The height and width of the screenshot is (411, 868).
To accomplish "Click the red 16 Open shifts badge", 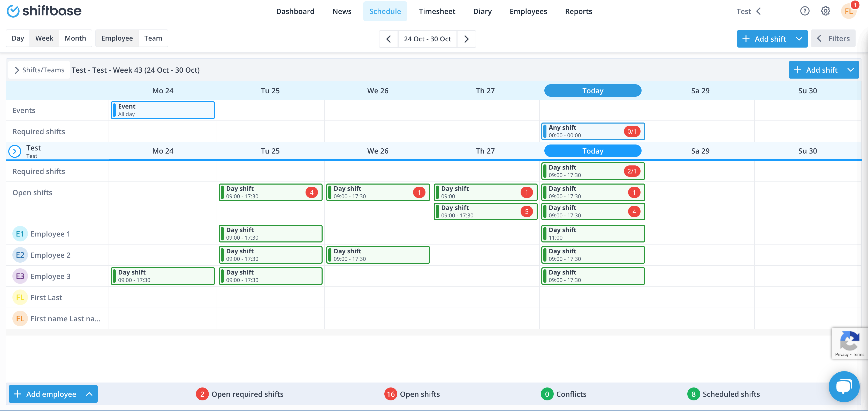I will 391,394.
